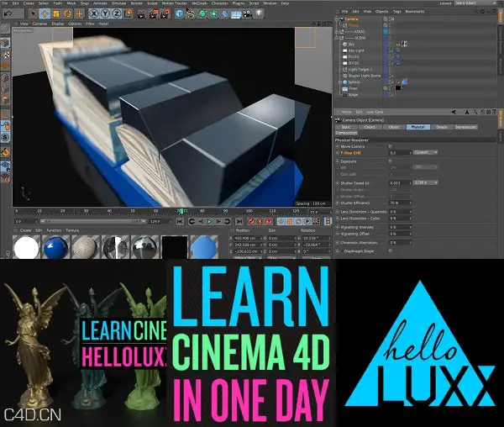Switch to the Stereoscopic tab
Screen dimensions: 504x427
click(x=465, y=127)
